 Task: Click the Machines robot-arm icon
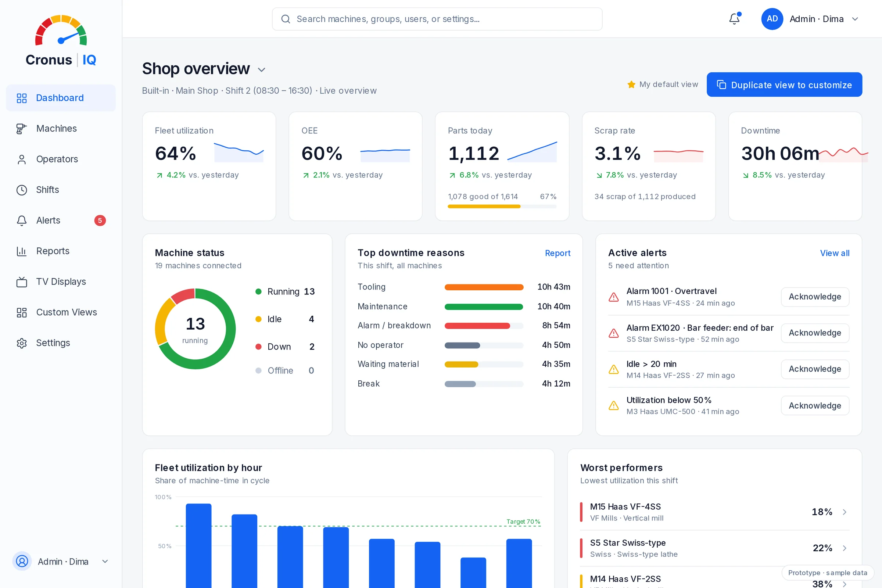(x=22, y=129)
